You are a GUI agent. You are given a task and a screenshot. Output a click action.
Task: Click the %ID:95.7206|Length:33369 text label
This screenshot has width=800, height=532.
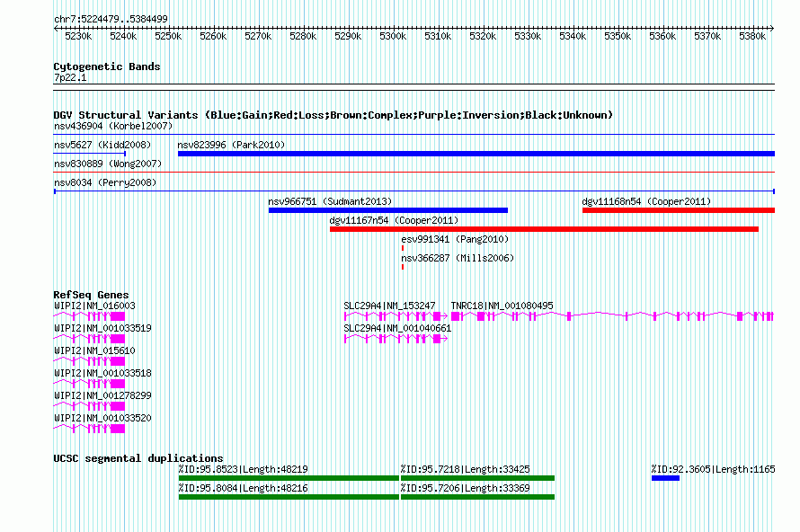pos(466,488)
